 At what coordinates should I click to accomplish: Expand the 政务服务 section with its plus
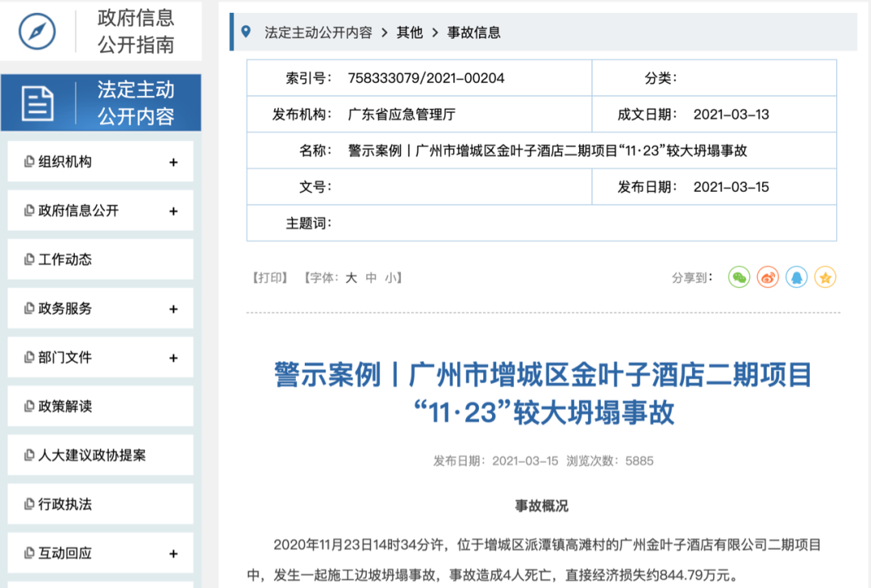(x=173, y=309)
